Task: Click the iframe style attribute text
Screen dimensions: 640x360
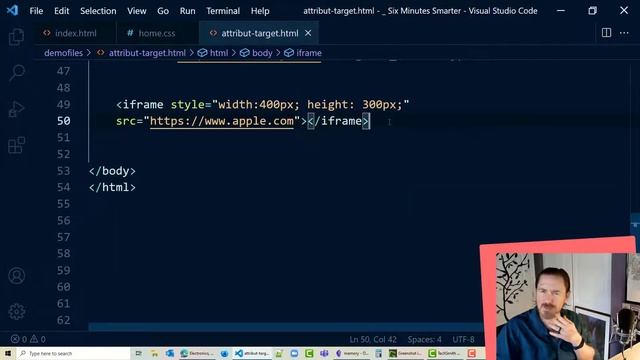Action: (187, 104)
